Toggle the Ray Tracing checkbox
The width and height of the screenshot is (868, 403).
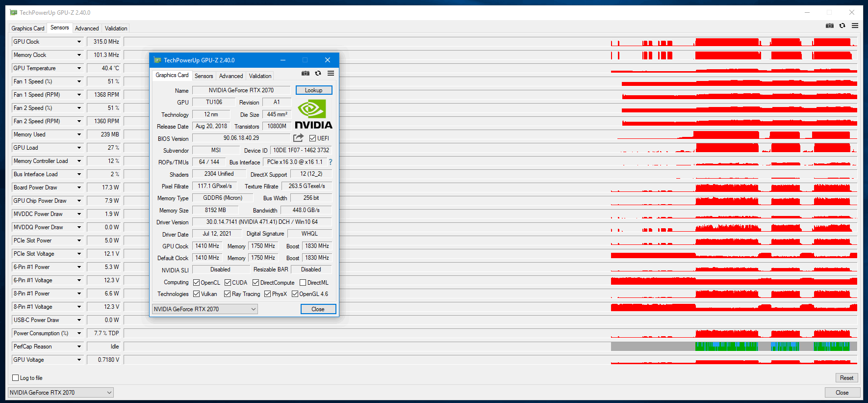pos(227,294)
